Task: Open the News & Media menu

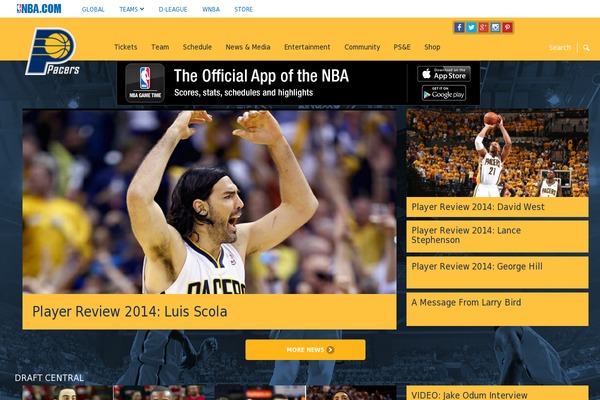Action: click(x=248, y=47)
